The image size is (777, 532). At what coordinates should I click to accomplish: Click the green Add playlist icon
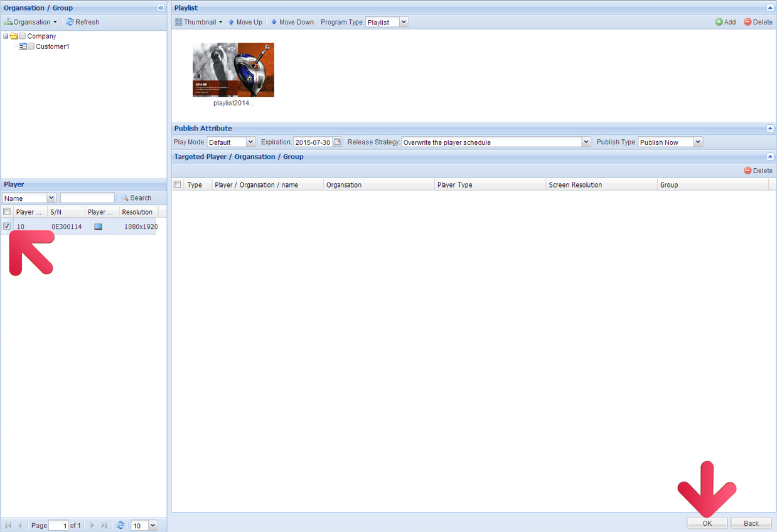coord(719,22)
